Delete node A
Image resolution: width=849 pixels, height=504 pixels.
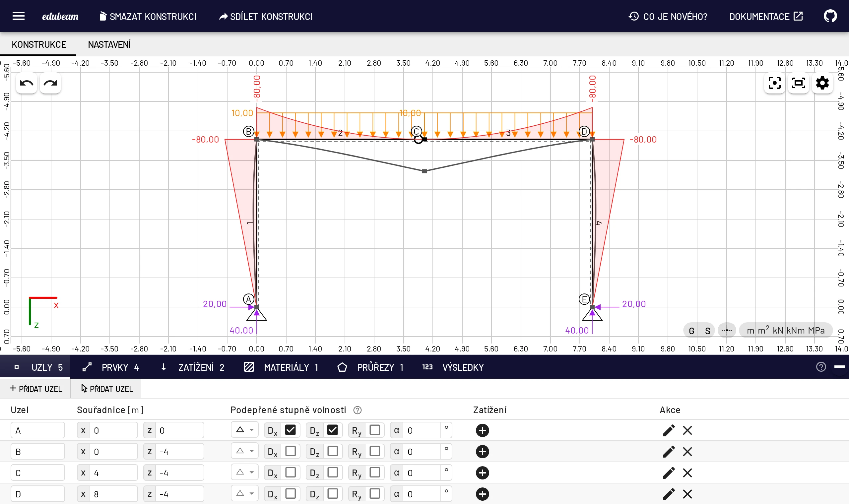[x=687, y=430]
